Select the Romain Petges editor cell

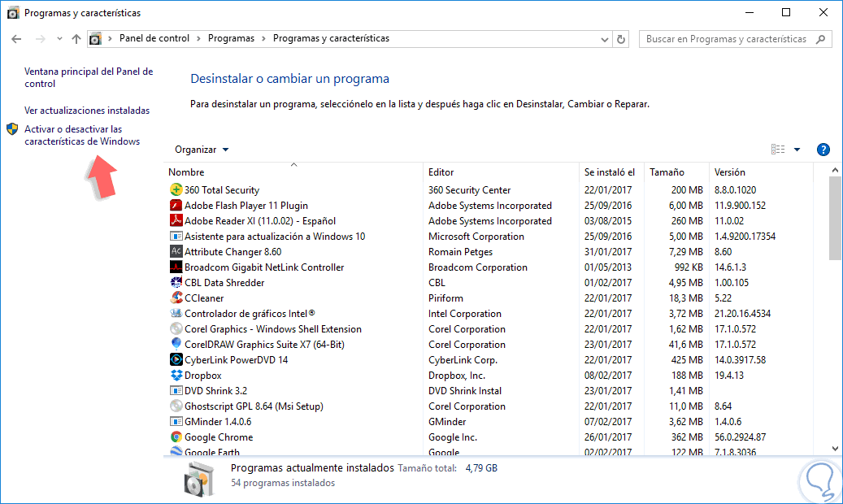[x=460, y=252]
